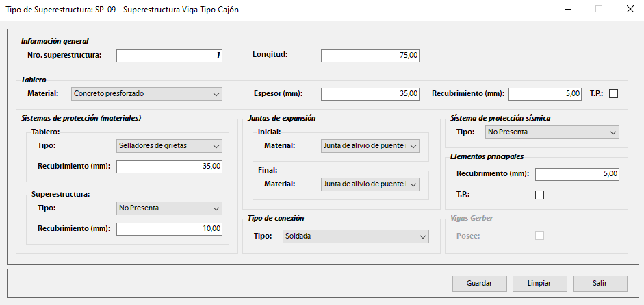Focus Tablero section Recubrimiento field showing 5,00
This screenshot has width=644, height=305.
click(x=545, y=94)
